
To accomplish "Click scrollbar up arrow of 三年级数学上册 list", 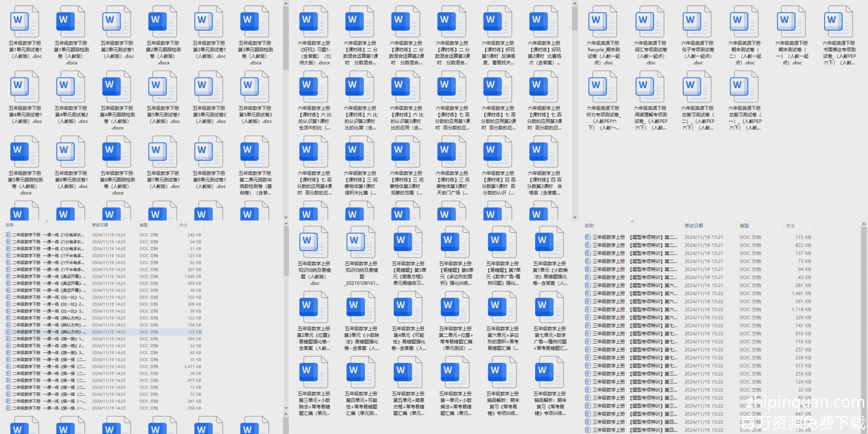I will point(864,224).
